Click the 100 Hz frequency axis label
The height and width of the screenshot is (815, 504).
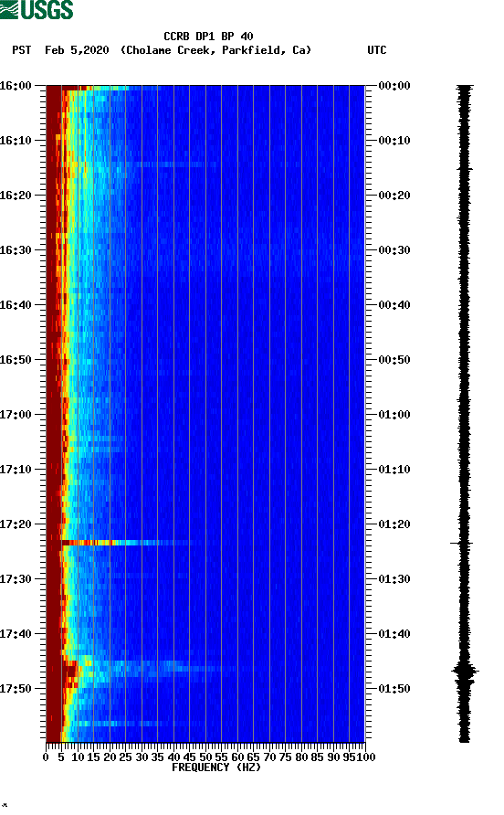point(366,757)
